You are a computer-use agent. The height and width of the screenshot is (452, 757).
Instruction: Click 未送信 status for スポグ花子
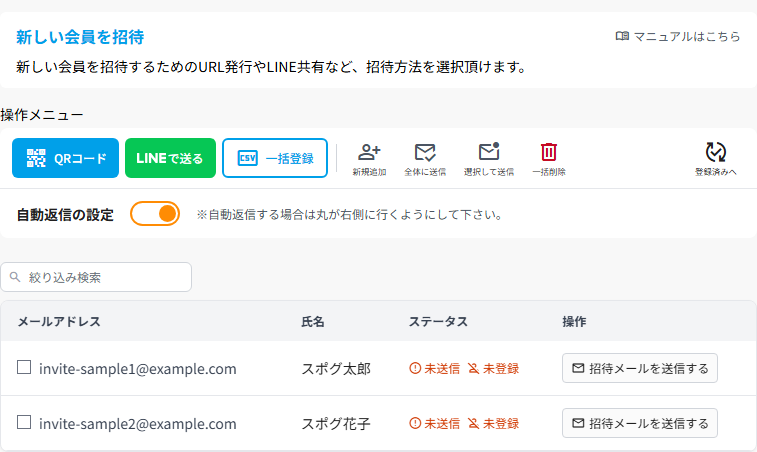[x=435, y=424]
